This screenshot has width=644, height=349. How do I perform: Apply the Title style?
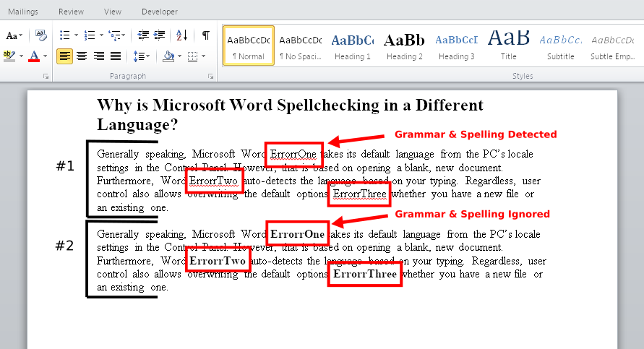(508, 46)
